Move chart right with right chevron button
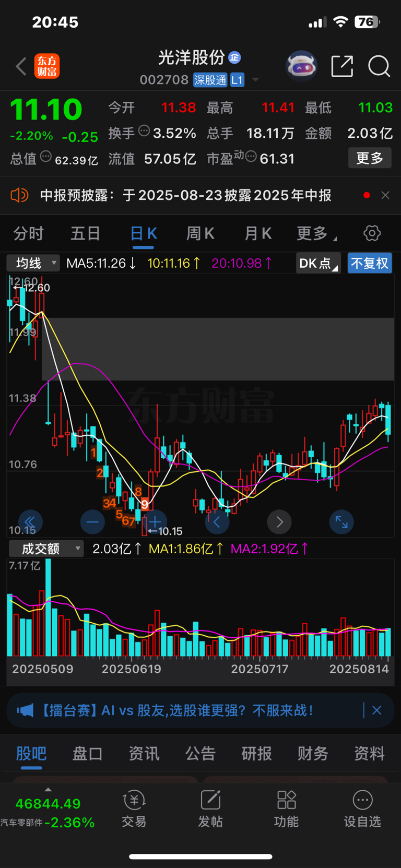This screenshot has height=868, width=401. click(279, 521)
